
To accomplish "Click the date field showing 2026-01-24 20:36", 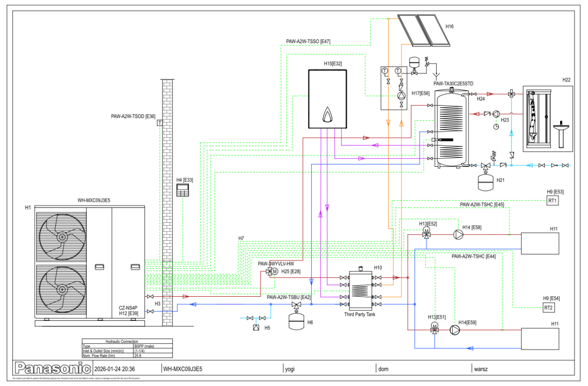I will (x=114, y=369).
